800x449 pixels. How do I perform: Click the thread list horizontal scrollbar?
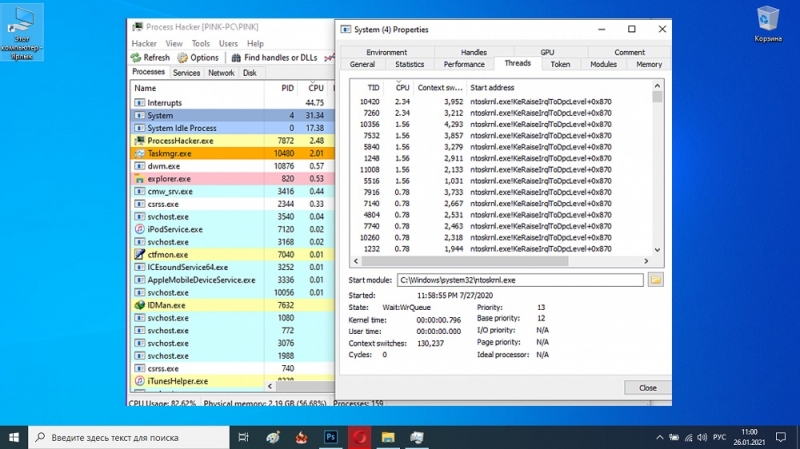click(x=465, y=261)
